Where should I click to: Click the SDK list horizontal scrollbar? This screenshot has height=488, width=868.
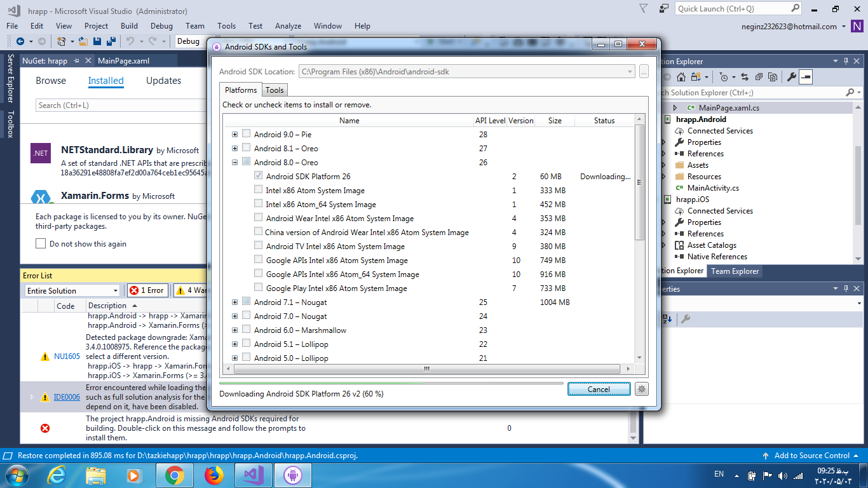click(x=426, y=369)
